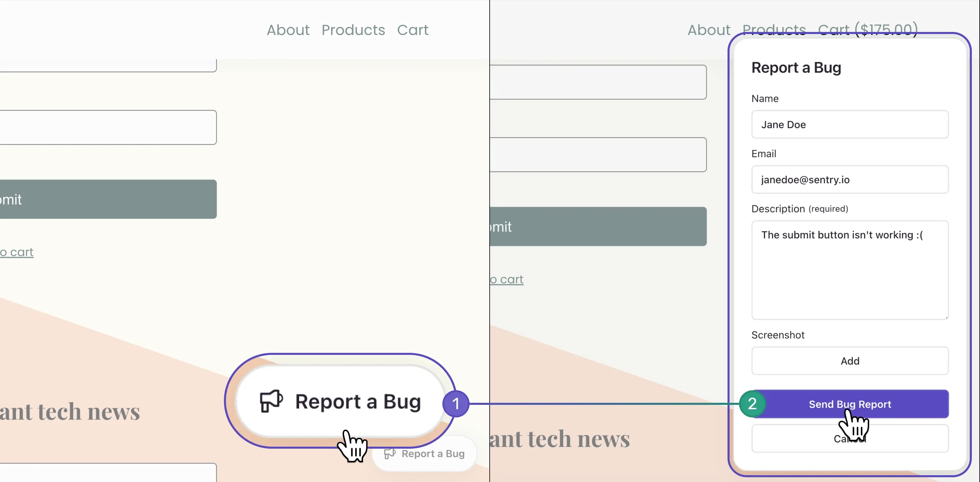Viewport: 980px width, 482px height.
Task: Click Send Bug Report
Action: tap(850, 404)
